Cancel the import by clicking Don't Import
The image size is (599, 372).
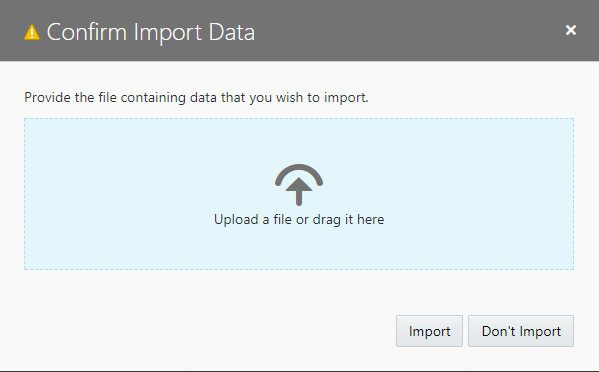click(521, 331)
